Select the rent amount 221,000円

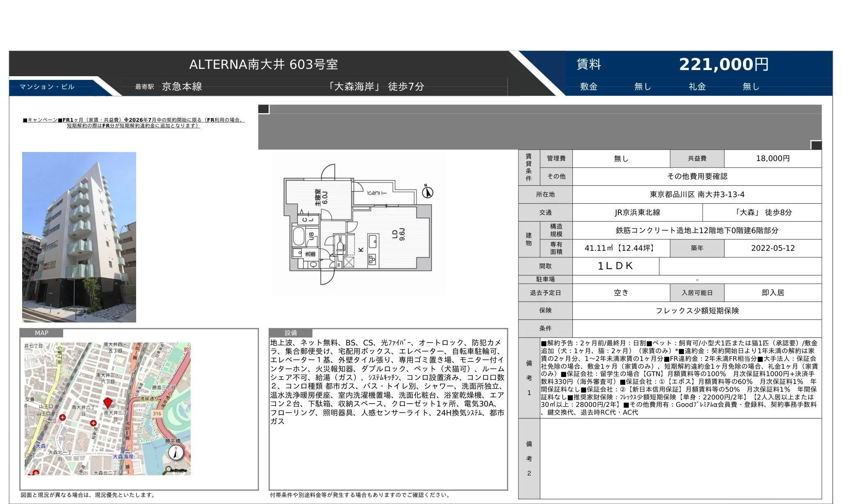(724, 64)
